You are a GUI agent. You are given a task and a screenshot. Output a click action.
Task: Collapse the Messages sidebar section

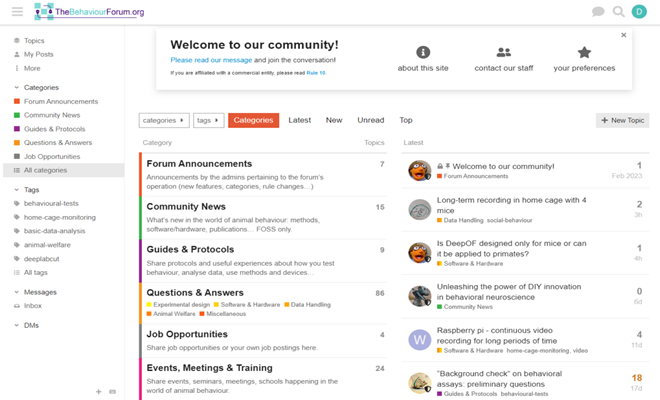(x=17, y=292)
